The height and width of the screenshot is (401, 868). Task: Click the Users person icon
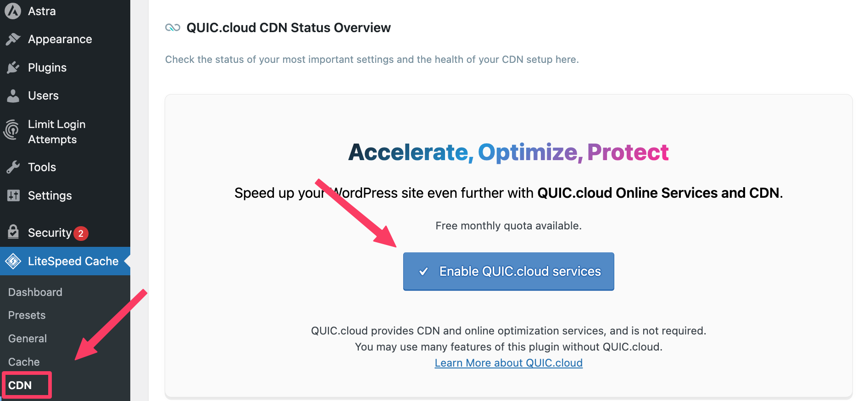(13, 95)
